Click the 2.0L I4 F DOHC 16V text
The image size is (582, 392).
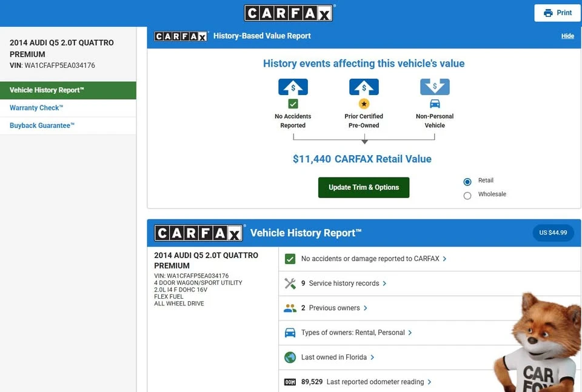[x=181, y=290]
